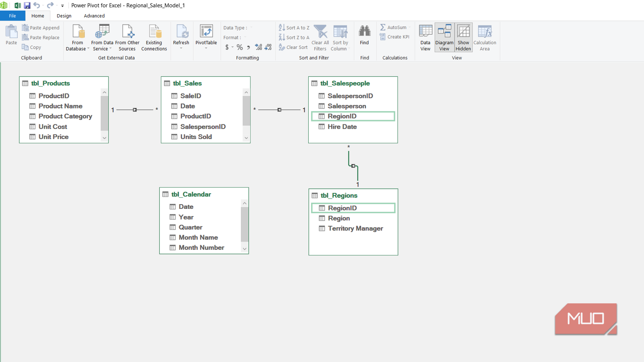Select the Home ribbon tab
Viewport: 644px width, 362px height.
[x=38, y=16]
